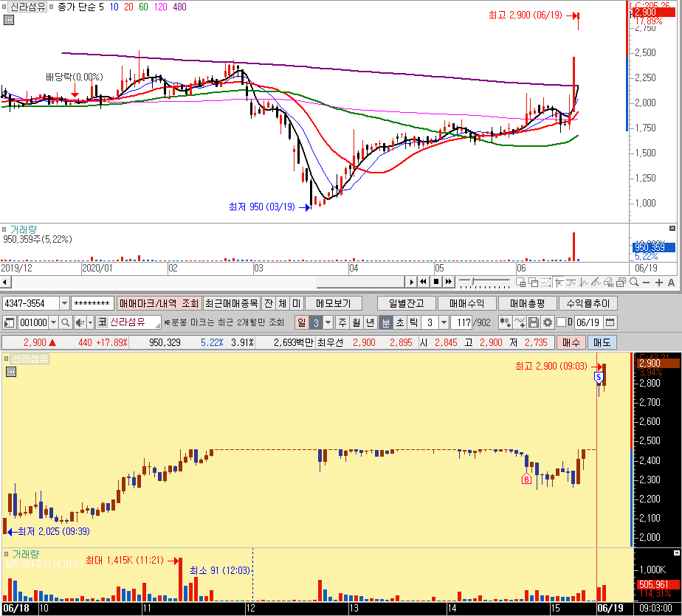The image size is (682, 616).
Task: Click the side panel toggle icon beside stock code
Action: point(9,322)
